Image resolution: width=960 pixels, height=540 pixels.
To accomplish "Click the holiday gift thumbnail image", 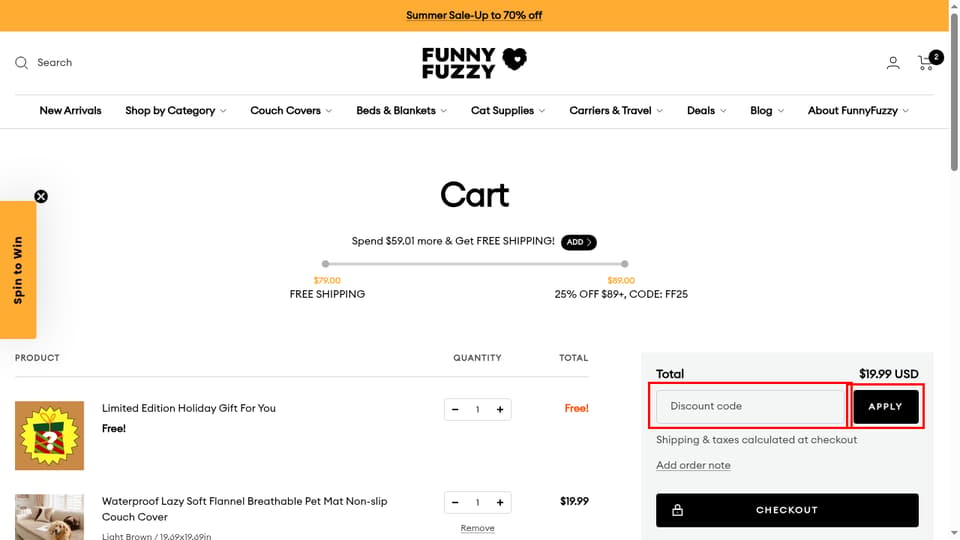I will 50,435.
